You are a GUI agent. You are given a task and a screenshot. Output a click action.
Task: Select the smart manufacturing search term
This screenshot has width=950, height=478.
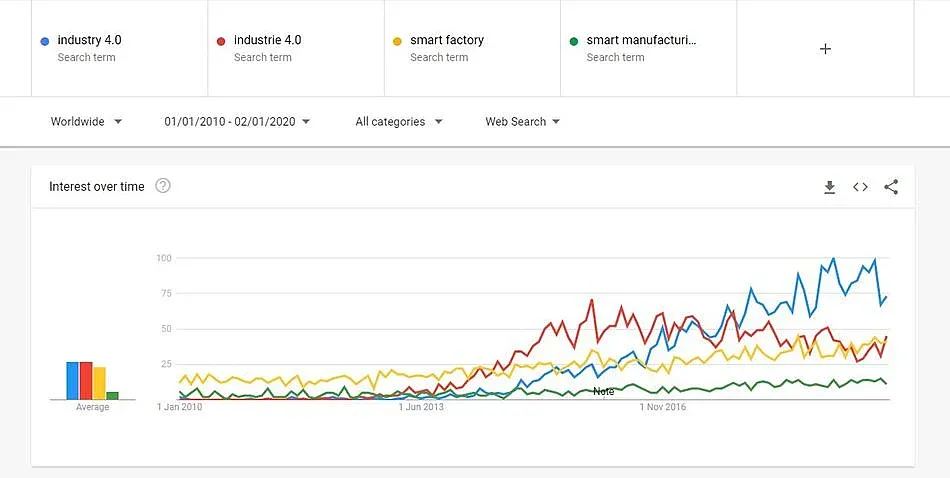[641, 40]
